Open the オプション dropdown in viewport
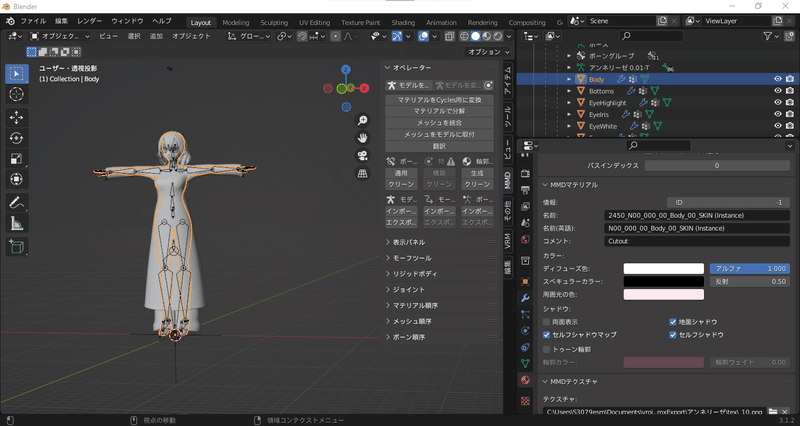Screen dimensions: 800x426 click(488, 52)
